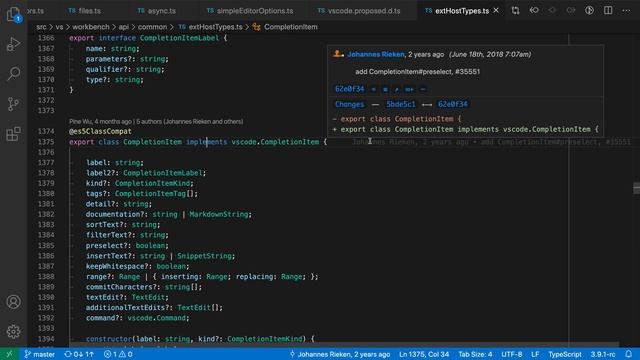Split the editor to the right

[608, 11]
